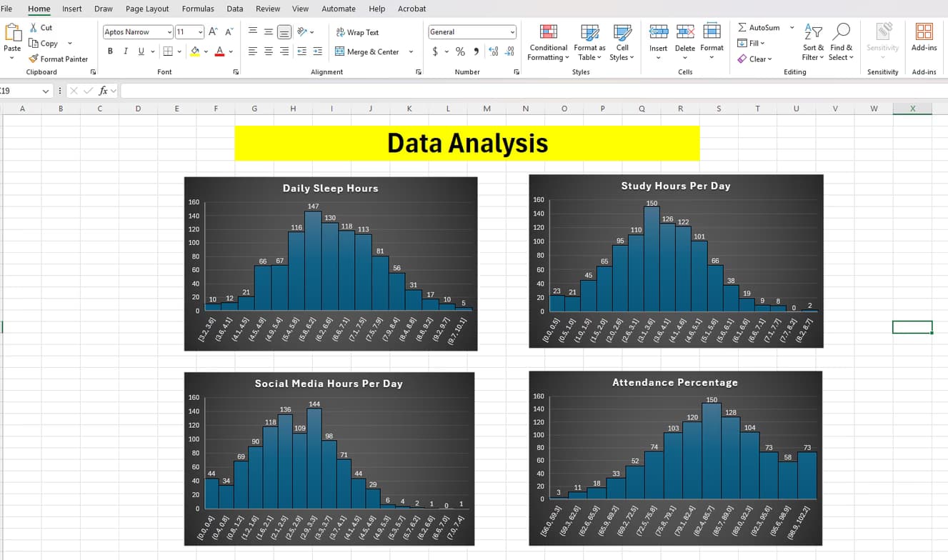Click the Find & Select magnifier icon
The height and width of the screenshot is (560, 948).
tap(842, 33)
